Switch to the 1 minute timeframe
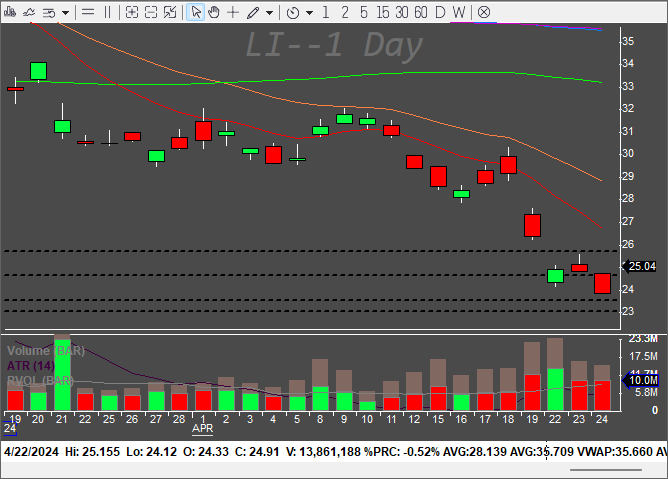This screenshot has height=479, width=668. (326, 12)
